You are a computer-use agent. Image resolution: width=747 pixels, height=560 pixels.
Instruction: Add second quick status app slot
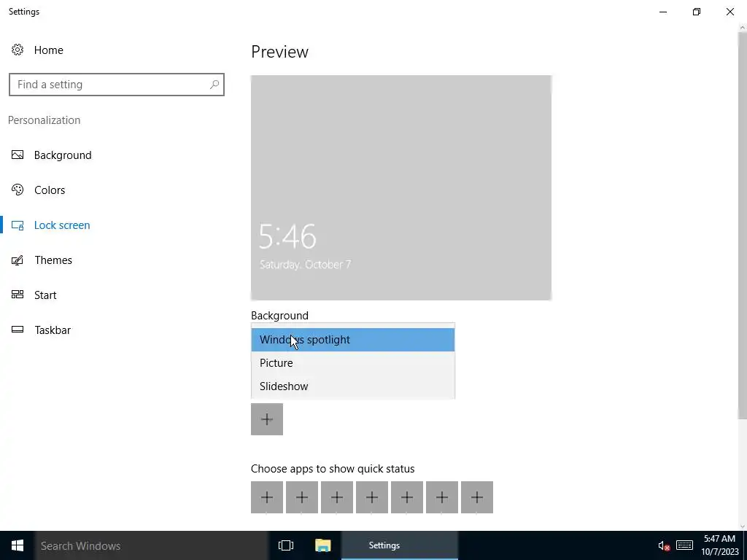tap(302, 497)
